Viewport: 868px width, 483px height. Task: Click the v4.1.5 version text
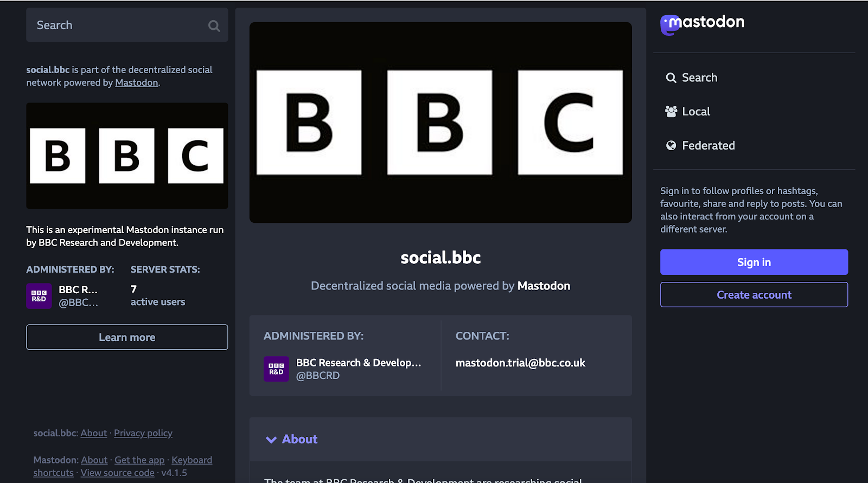tap(174, 473)
